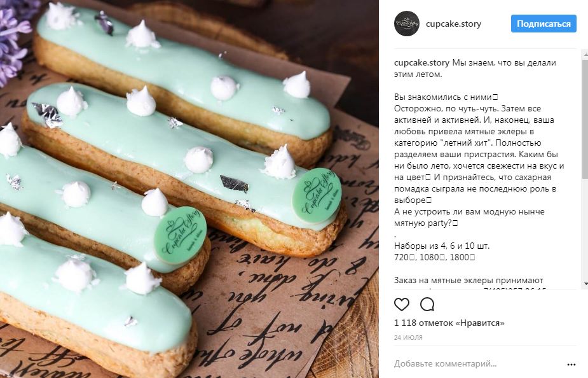Open the cupcake.story profile avatar
This screenshot has width=588, height=378.
point(406,24)
